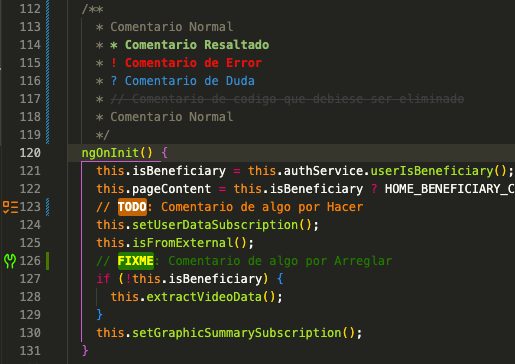Click the blue question mark in Duda comment

(x=114, y=81)
